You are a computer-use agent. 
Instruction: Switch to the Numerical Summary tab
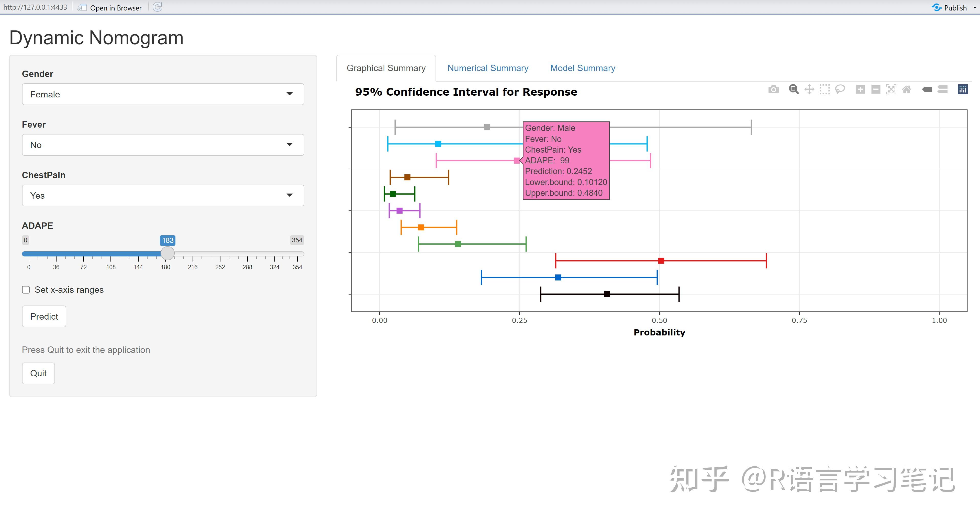(488, 68)
